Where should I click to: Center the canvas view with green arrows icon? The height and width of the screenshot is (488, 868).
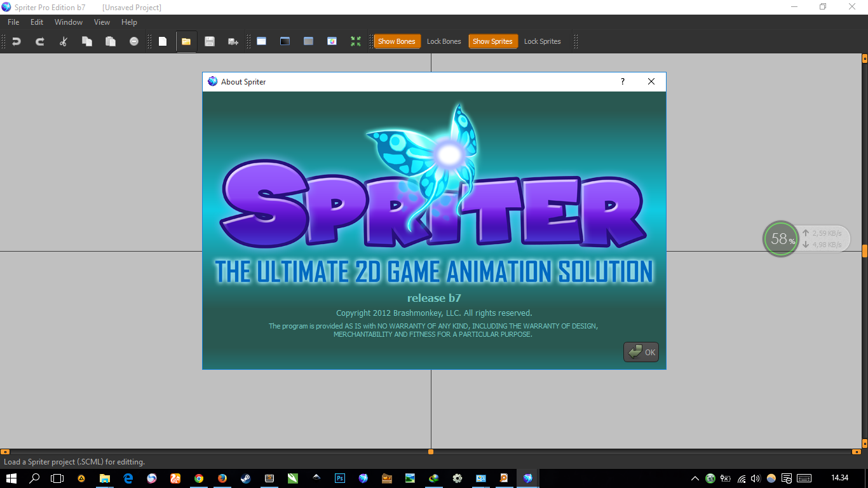(356, 41)
